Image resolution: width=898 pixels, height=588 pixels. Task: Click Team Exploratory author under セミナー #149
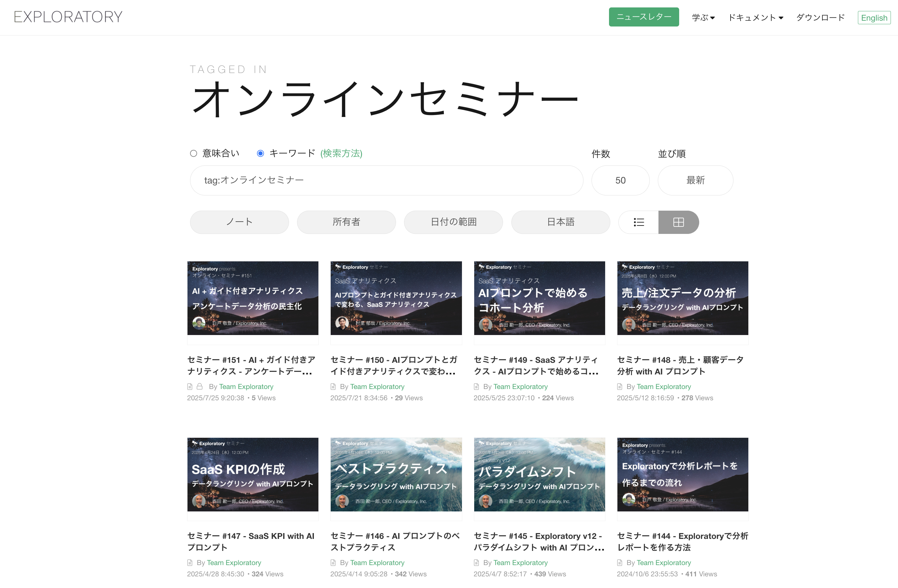pyautogui.click(x=521, y=387)
